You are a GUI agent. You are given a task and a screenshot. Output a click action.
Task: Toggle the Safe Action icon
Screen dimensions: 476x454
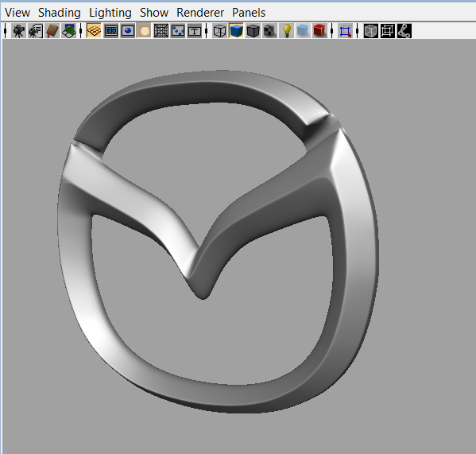[177, 31]
